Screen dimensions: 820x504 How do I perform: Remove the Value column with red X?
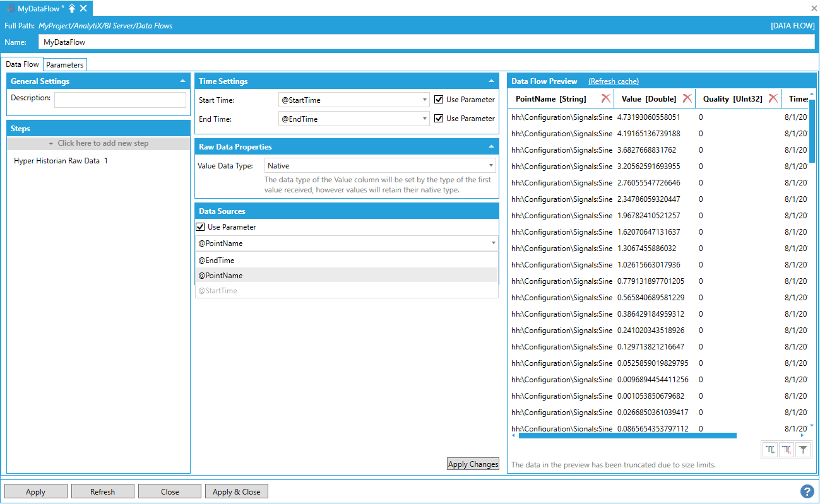coord(687,98)
